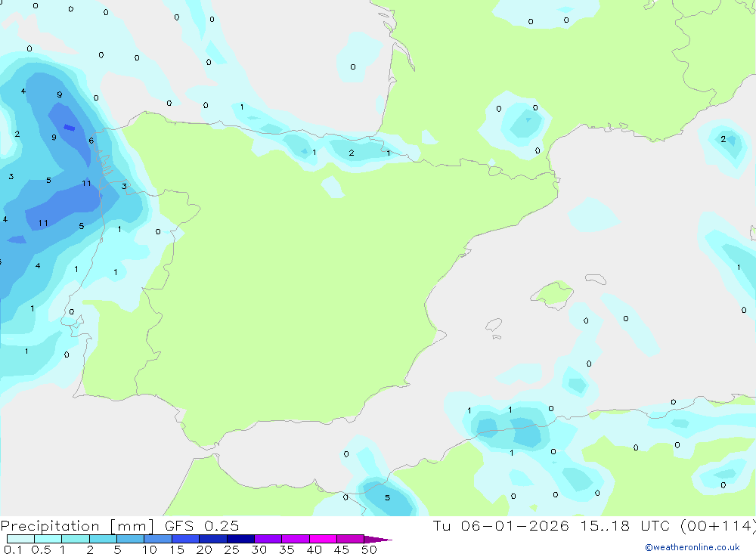Choose the 20–25 mm legend color box
The width and height of the screenshot is (756, 554).
212,539
